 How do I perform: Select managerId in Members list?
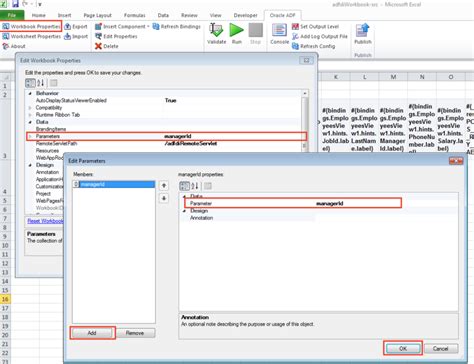click(114, 184)
